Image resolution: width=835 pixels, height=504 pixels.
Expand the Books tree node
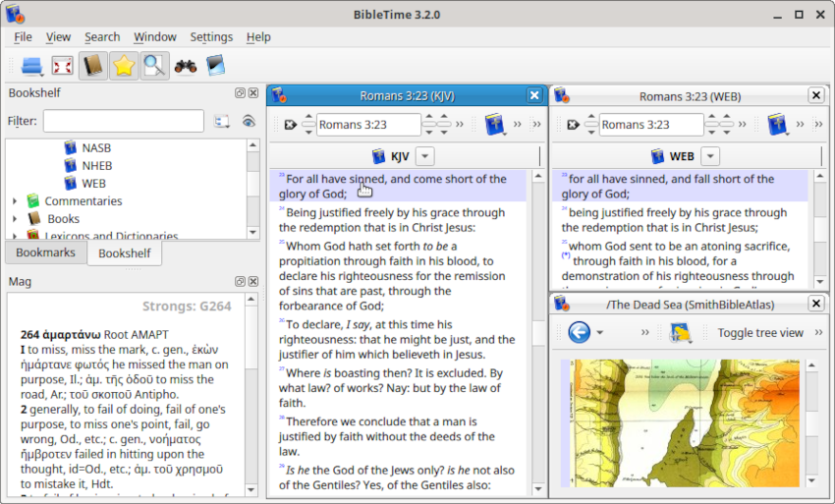click(x=15, y=219)
